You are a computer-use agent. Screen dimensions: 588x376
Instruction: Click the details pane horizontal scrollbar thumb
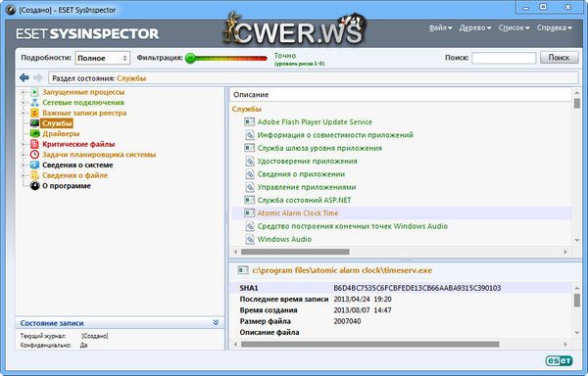369,344
